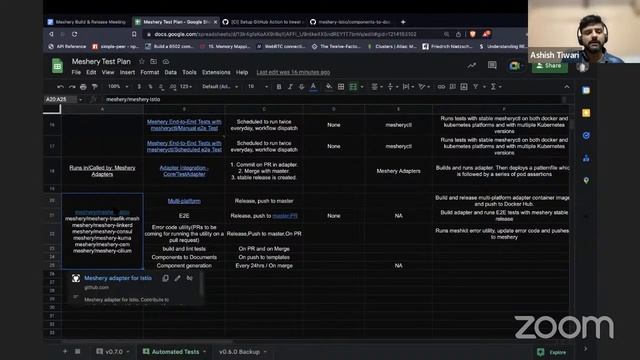Open more number formats 123 dropdown
This screenshot has width=640, height=360.
point(186,87)
